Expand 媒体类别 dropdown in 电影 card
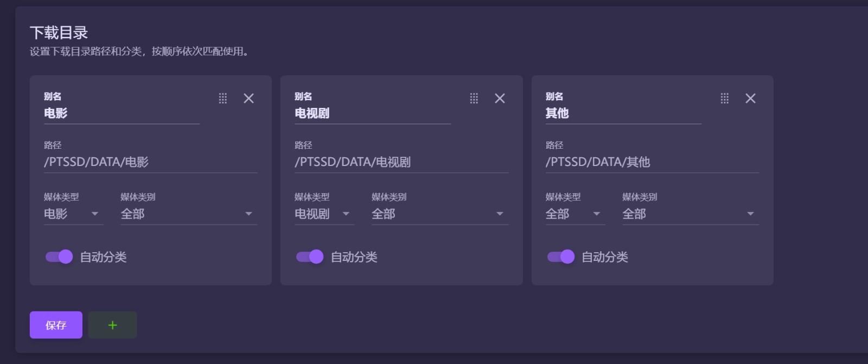 [x=188, y=214]
